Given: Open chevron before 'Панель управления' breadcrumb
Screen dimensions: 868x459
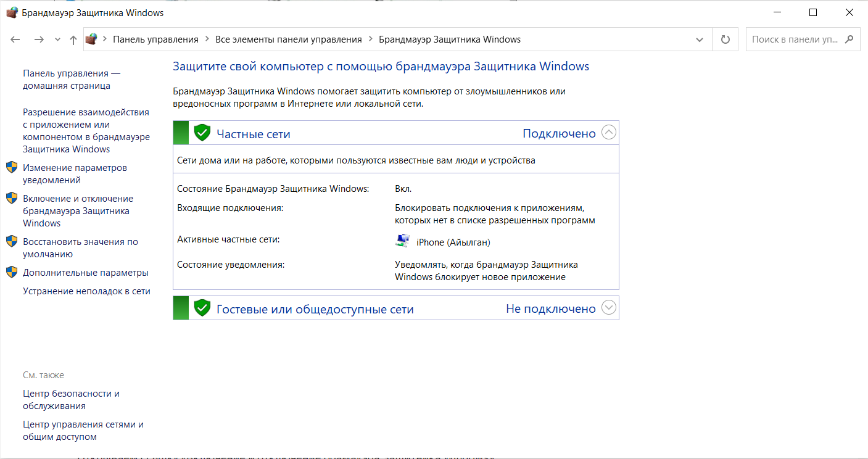Looking at the screenshot, I should (105, 39).
